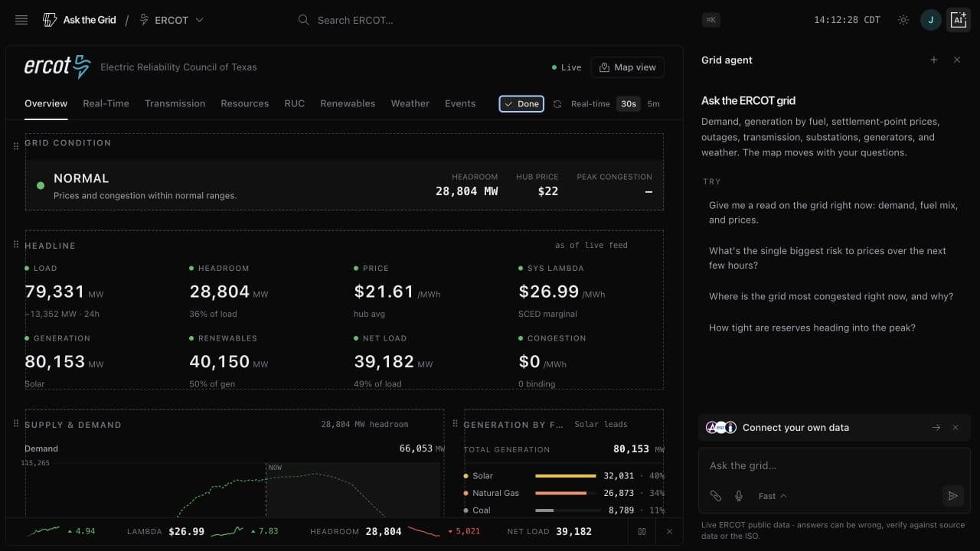This screenshot has height=551, width=980.
Task: Open the Fast model speed dropdown
Action: 772,496
